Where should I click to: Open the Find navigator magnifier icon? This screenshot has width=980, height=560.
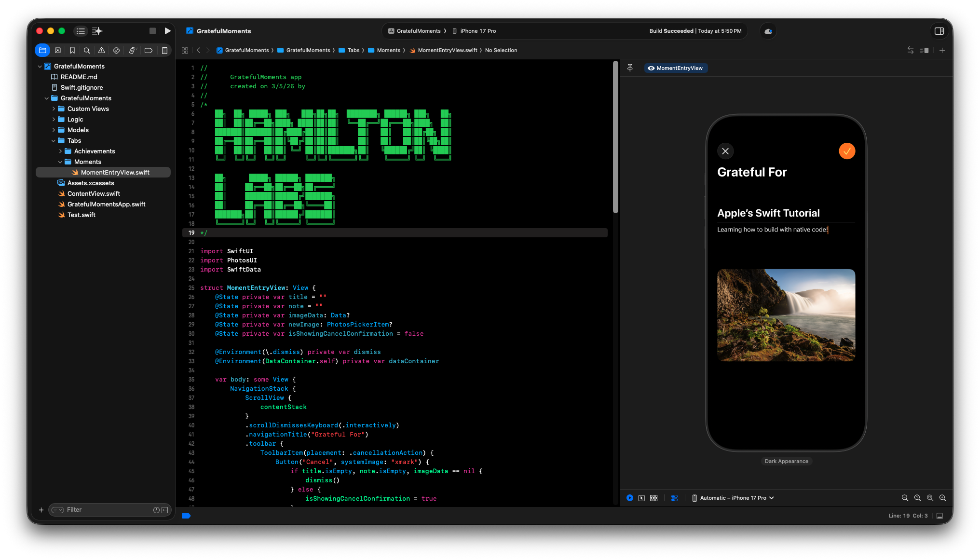tap(87, 50)
